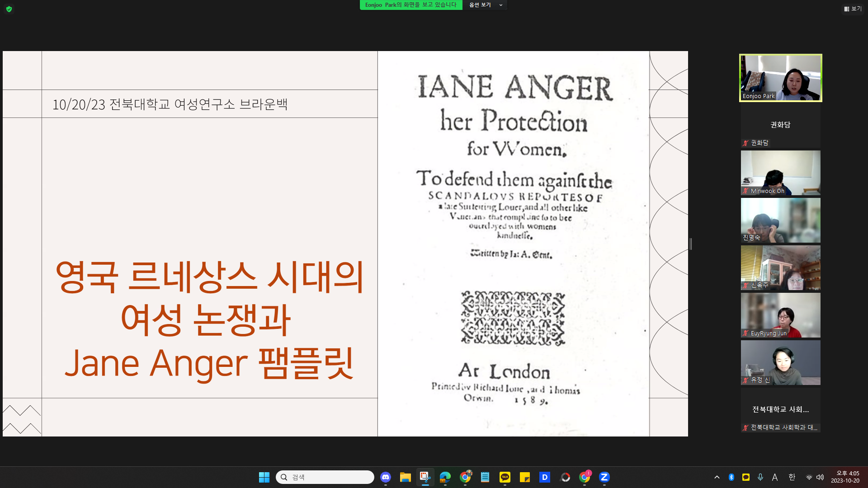
Task: Select the active Snipping Tool in the taskbar
Action: 425,477
